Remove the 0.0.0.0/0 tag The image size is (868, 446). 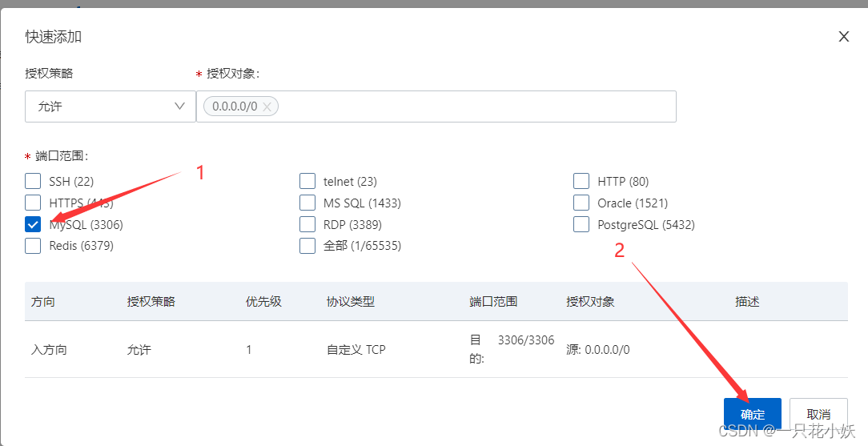(x=267, y=106)
